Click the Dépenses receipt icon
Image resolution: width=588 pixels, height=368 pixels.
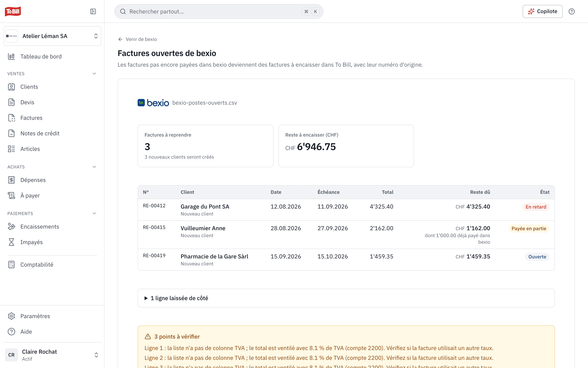pos(11,180)
